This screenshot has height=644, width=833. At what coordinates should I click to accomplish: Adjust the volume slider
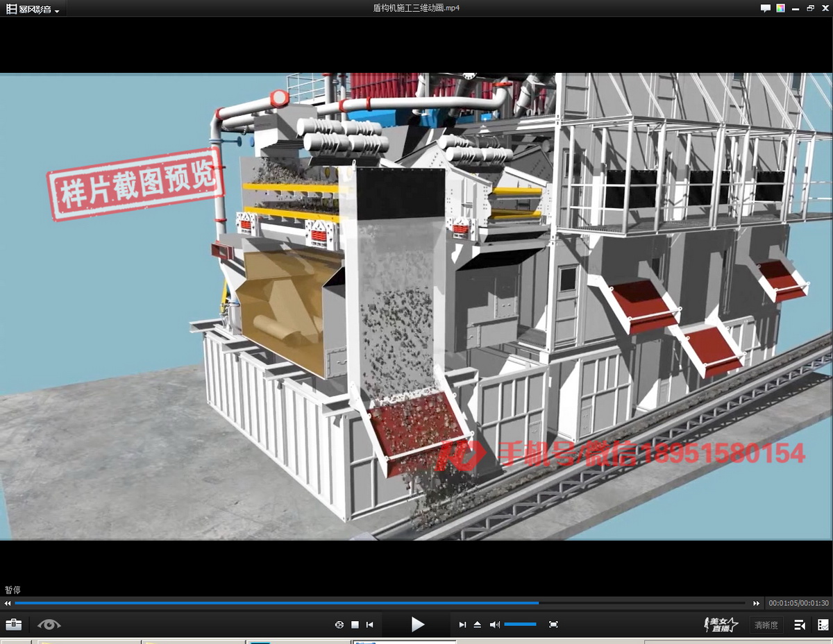click(520, 625)
